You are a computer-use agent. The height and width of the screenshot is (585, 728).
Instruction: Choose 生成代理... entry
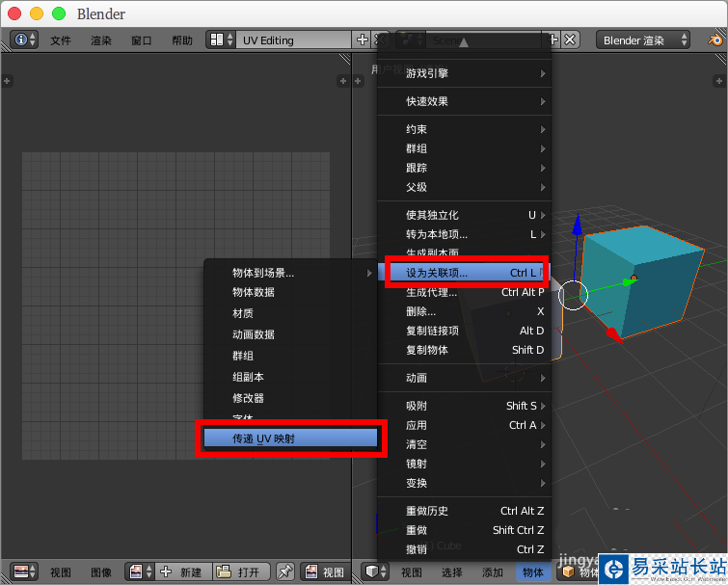[x=465, y=292]
